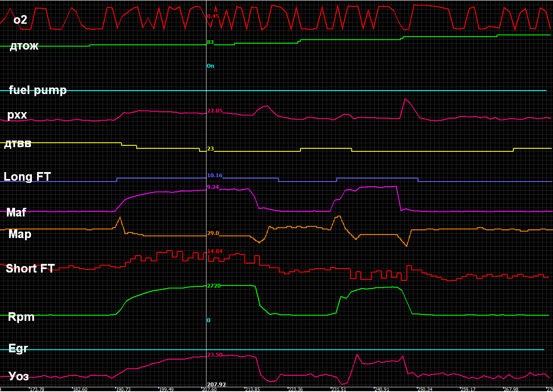Click the o2 channel label

click(x=20, y=19)
